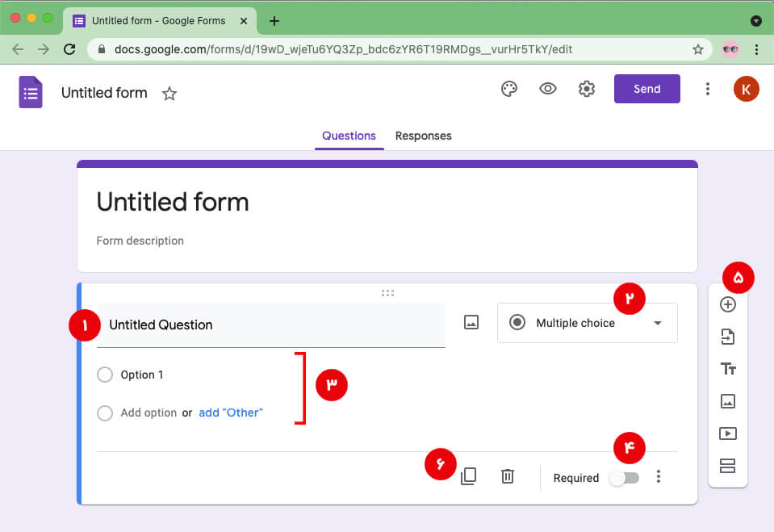Viewport: 774px width, 532px height.
Task: Click the Form description field
Action: point(140,241)
